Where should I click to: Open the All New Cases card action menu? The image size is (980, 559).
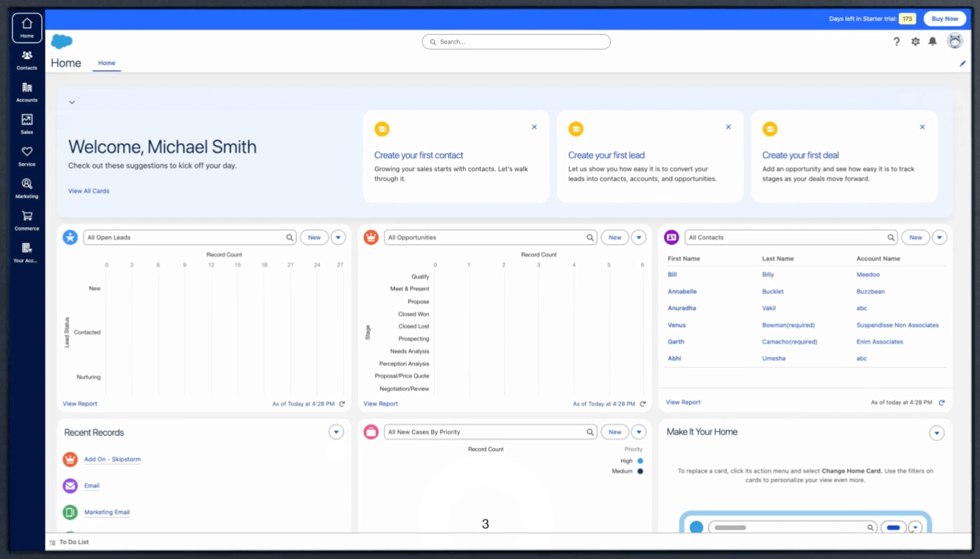coord(639,432)
